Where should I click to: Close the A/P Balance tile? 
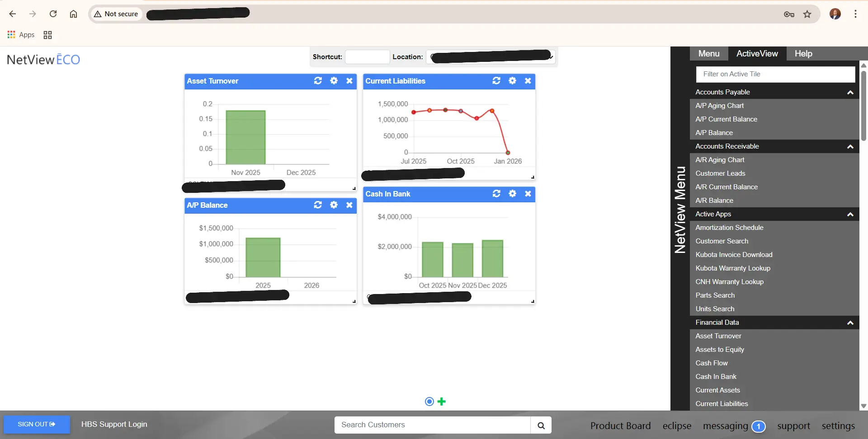tap(349, 205)
